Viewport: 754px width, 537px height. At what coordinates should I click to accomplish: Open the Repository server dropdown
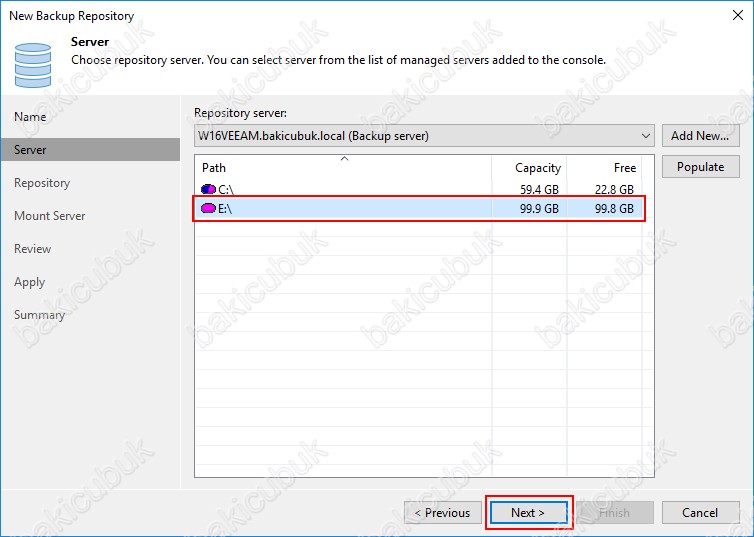pyautogui.click(x=425, y=136)
